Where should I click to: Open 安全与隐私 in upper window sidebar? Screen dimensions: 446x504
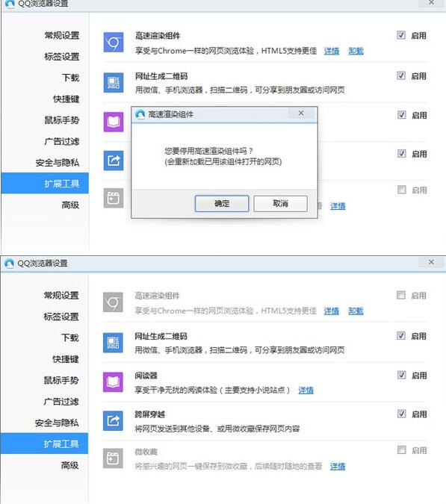[58, 163]
